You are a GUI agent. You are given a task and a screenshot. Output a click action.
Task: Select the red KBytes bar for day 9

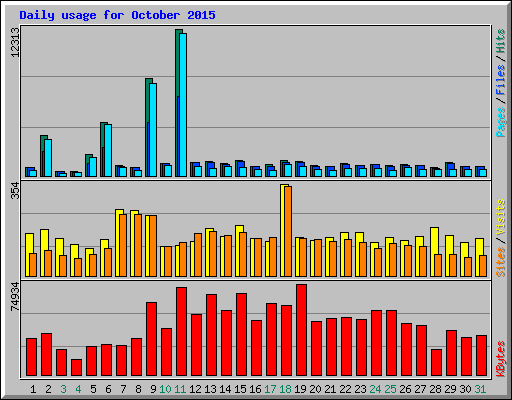151,339
